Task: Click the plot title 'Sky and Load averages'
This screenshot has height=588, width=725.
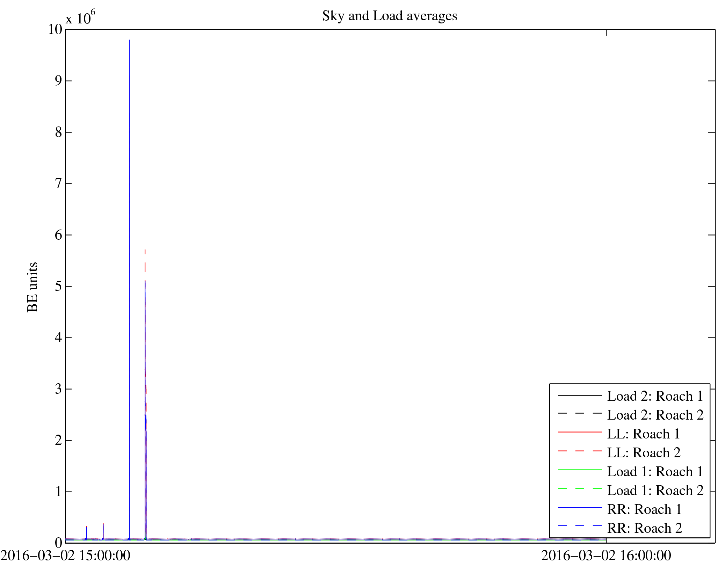Action: tap(389, 16)
